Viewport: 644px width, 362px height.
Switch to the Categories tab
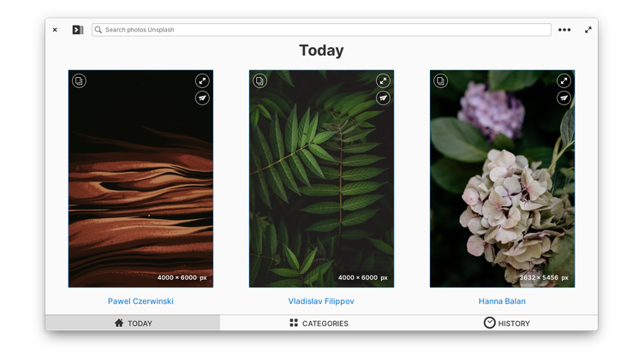(x=321, y=323)
